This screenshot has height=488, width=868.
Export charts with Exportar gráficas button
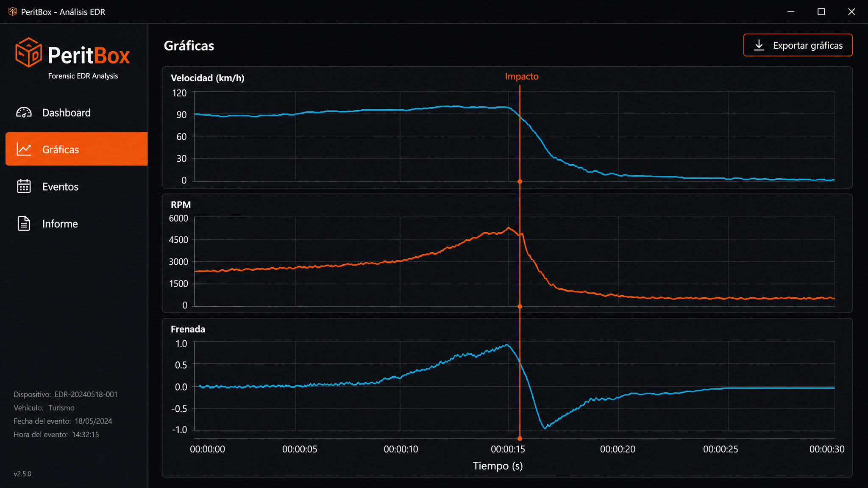point(798,45)
